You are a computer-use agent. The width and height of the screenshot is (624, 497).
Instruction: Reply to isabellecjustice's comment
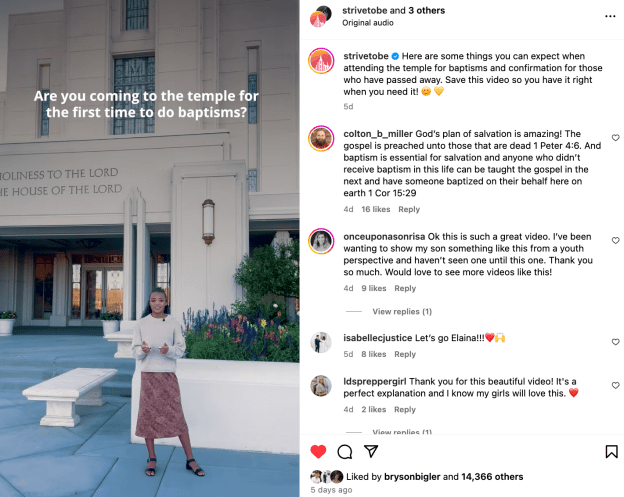pyautogui.click(x=405, y=354)
